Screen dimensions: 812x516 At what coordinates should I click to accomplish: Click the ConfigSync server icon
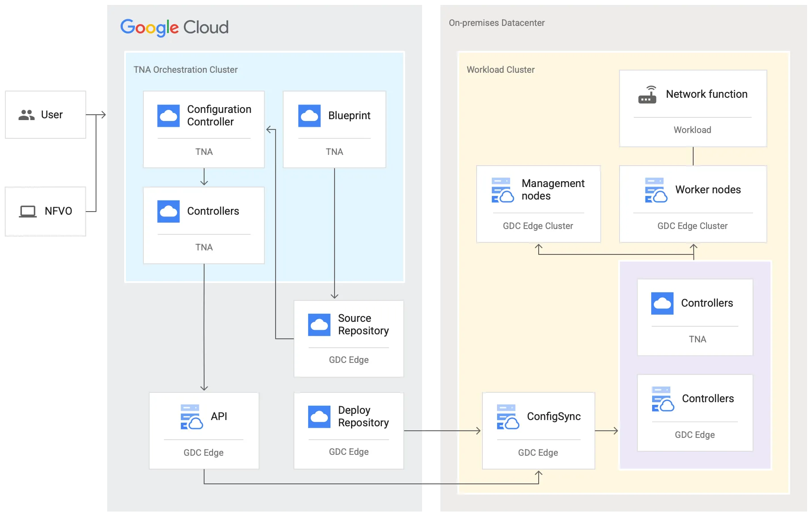[x=508, y=417]
